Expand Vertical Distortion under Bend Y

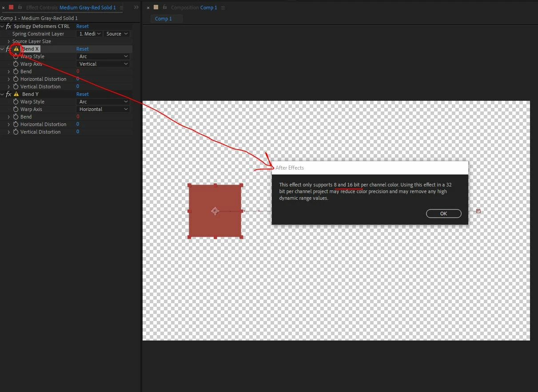(x=8, y=132)
